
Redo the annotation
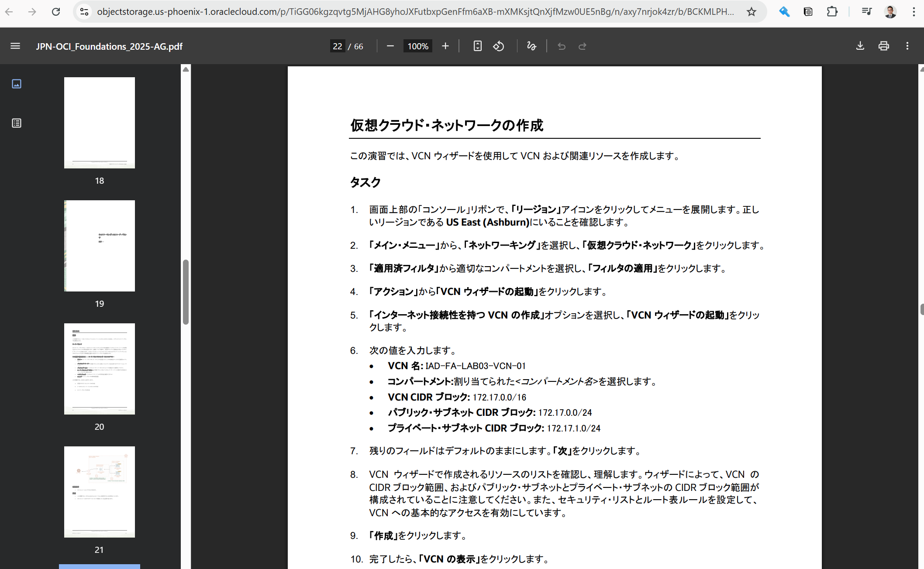583,46
